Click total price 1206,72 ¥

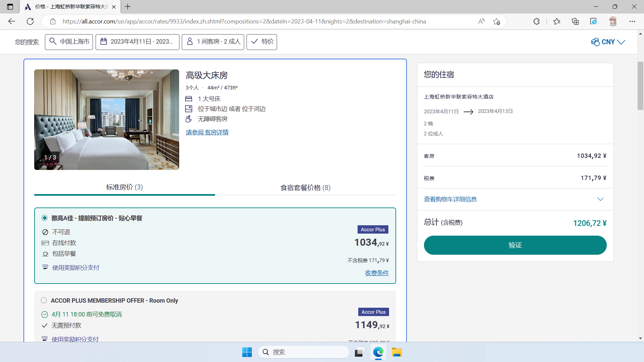(590, 223)
